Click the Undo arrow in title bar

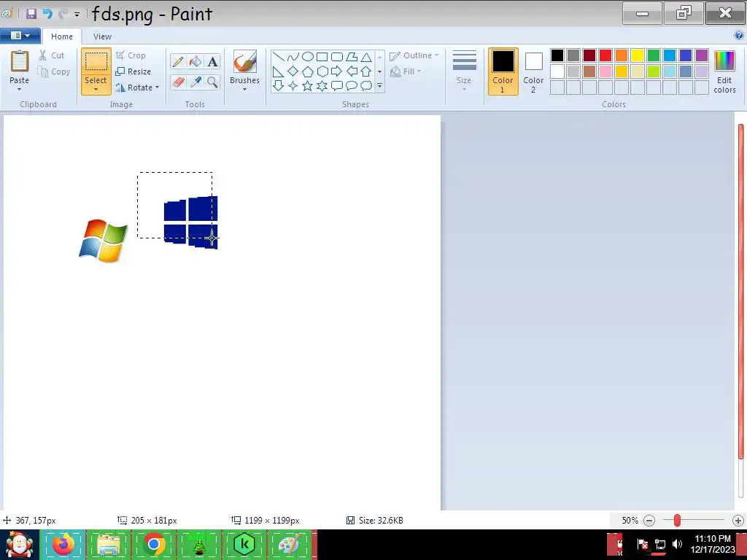pos(47,14)
